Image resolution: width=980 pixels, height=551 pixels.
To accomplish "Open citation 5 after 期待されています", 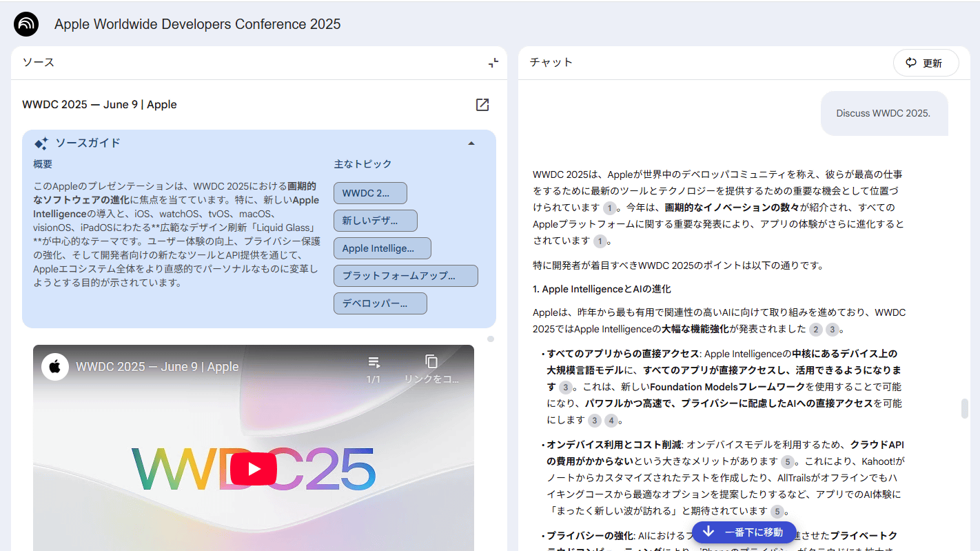I will (777, 511).
